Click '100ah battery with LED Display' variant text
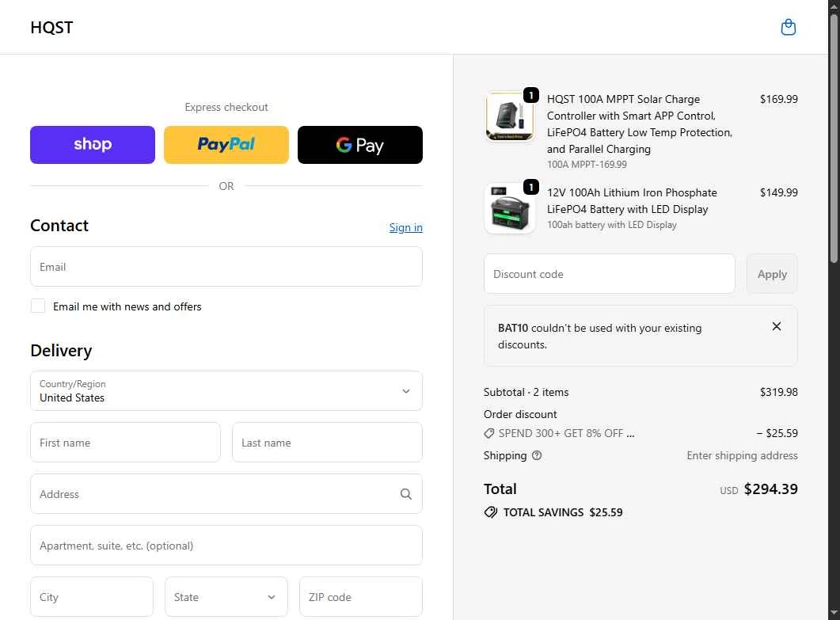The image size is (840, 620). [x=611, y=225]
